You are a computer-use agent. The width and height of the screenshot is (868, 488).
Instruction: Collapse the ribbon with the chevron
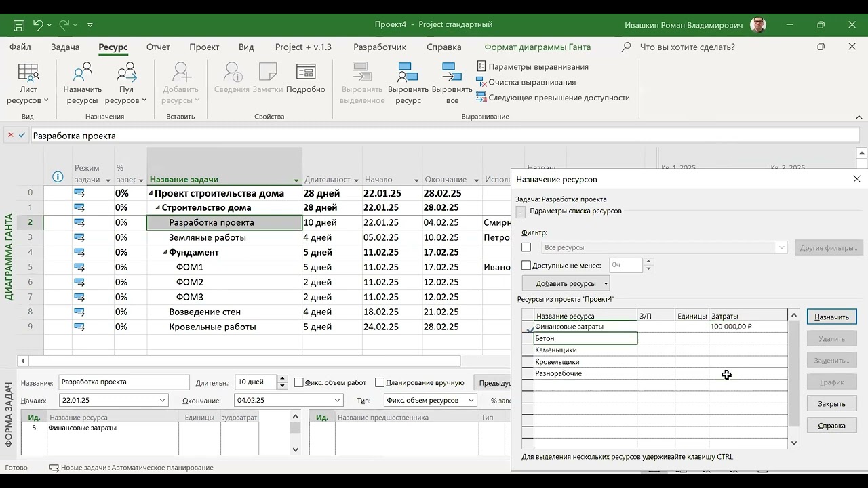(860, 117)
